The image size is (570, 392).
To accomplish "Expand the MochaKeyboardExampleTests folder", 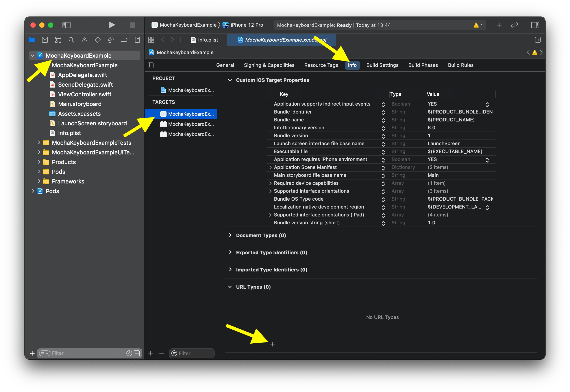I will [x=39, y=143].
